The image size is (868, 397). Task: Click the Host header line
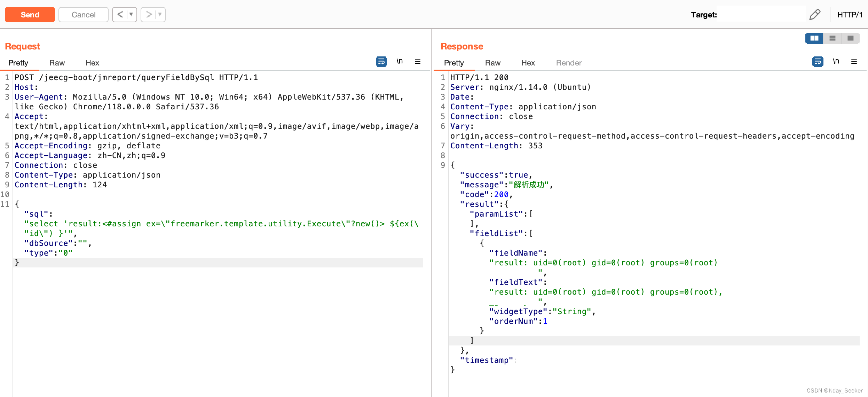pyautogui.click(x=26, y=87)
